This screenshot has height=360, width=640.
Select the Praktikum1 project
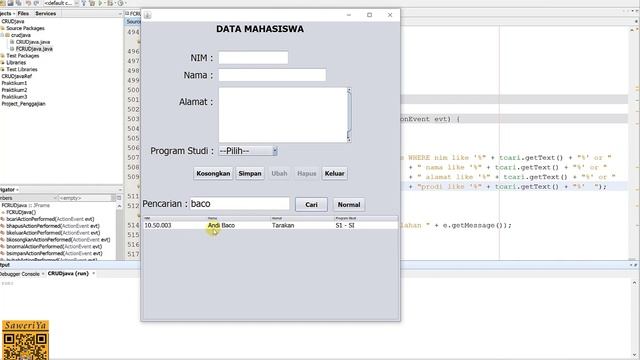coord(14,83)
